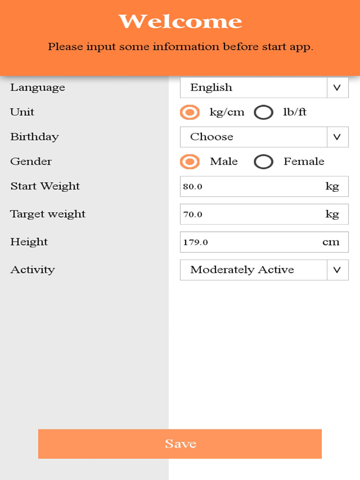Click the Start Weight field showing 80.0

click(264, 186)
